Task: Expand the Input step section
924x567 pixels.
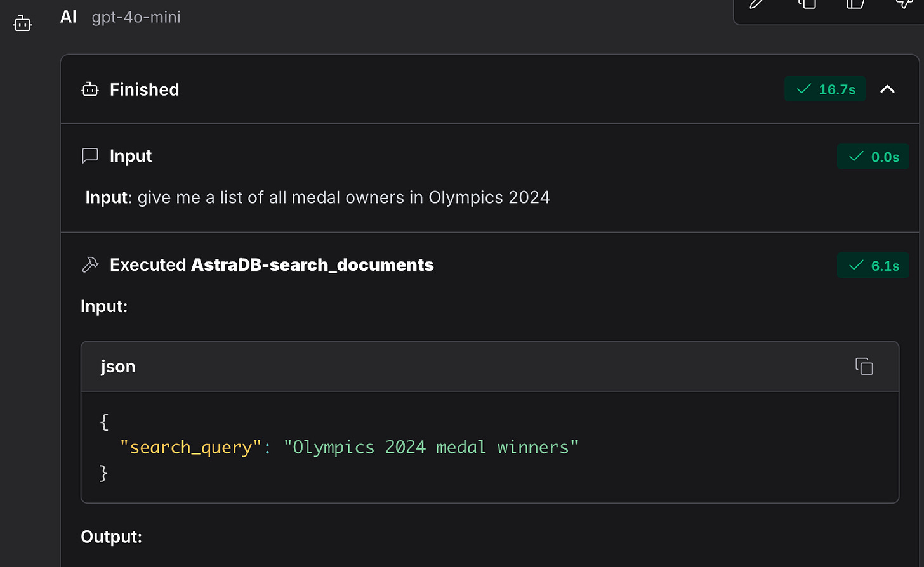Action: click(131, 155)
